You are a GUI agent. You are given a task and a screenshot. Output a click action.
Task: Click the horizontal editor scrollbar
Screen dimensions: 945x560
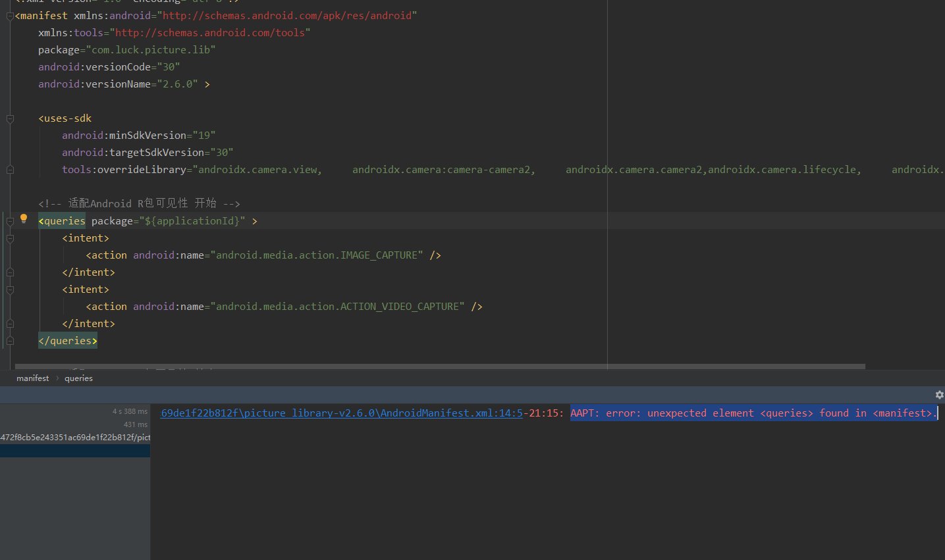440,367
